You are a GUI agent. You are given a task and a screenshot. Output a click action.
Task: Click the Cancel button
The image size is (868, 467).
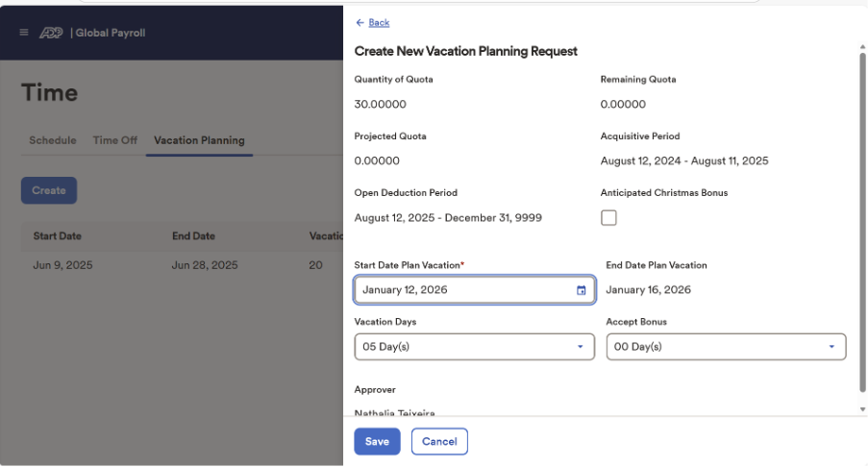tap(439, 441)
